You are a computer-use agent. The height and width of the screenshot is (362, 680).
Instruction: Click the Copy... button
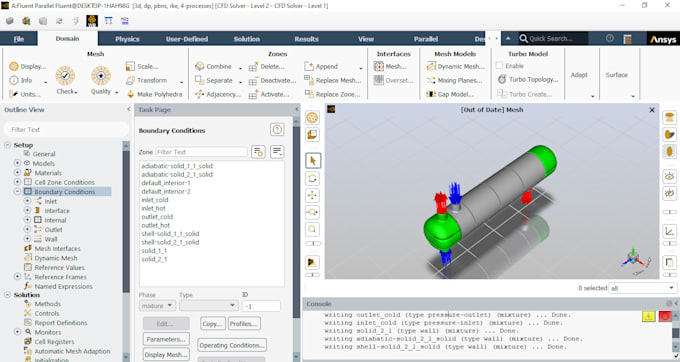(212, 323)
